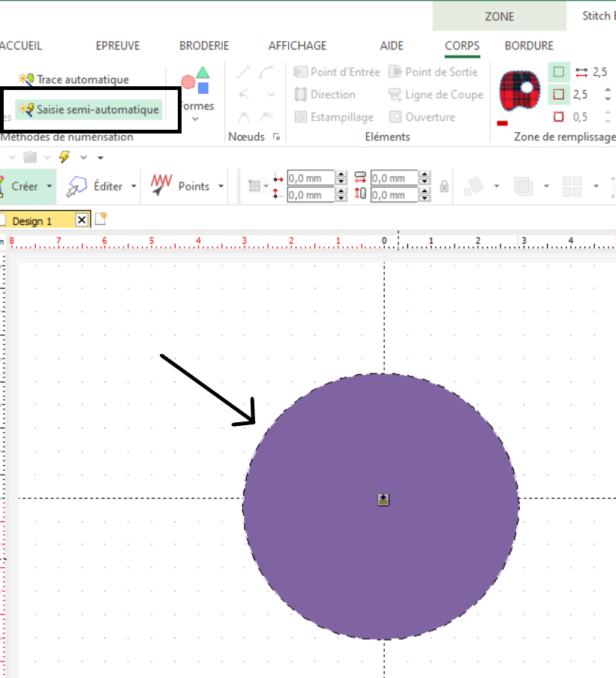Screen dimensions: 616x678
Task: Click the Nœuds group dialog launcher
Action: coord(276,136)
